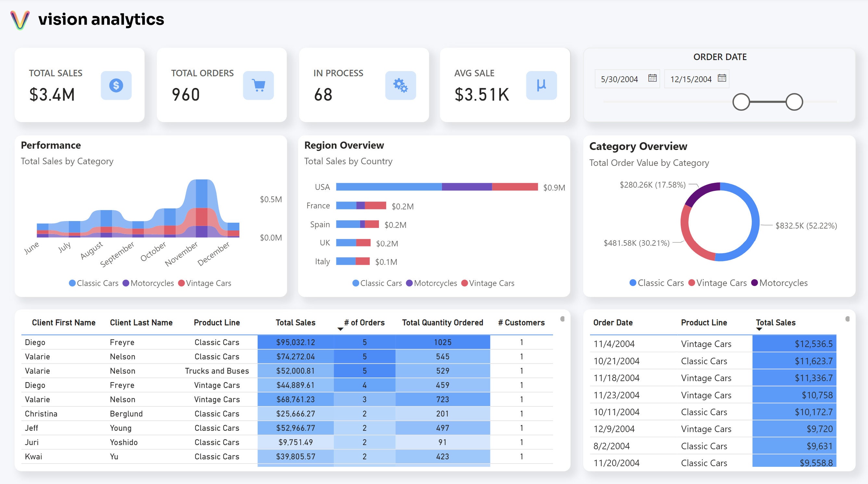The width and height of the screenshot is (868, 484).
Task: Toggle the Vintage Cars legend in Category Overview
Action: coord(716,283)
